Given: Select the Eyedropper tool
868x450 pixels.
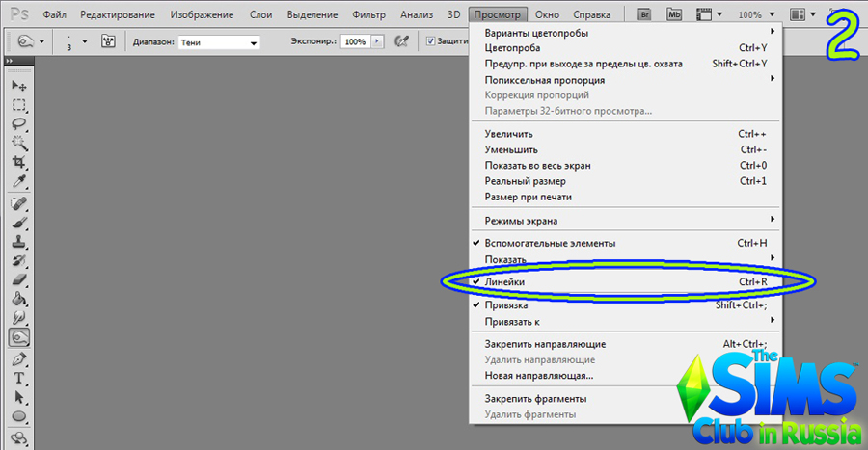Looking at the screenshot, I should tap(18, 182).
